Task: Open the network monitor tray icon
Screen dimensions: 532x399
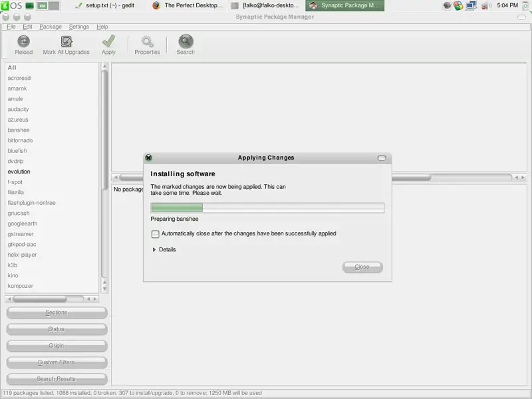Action: [471, 5]
